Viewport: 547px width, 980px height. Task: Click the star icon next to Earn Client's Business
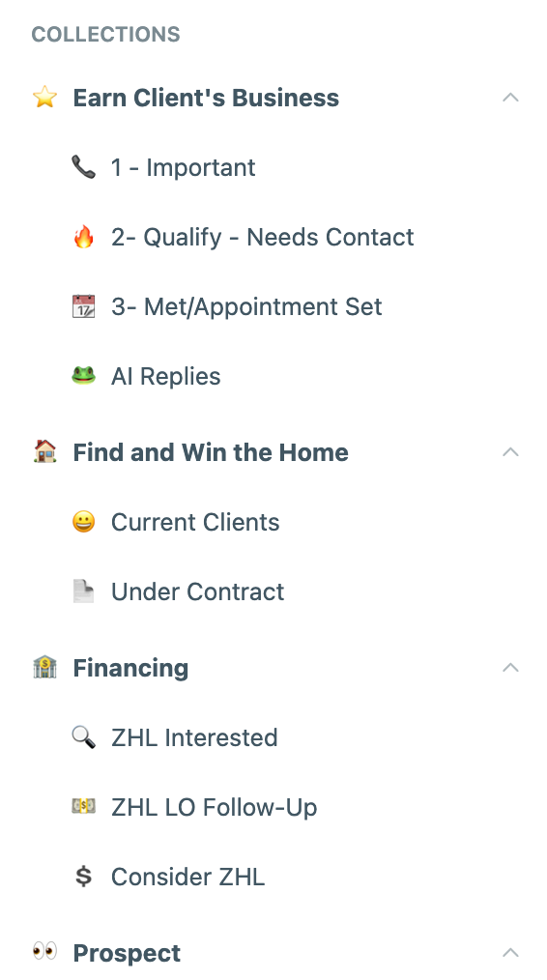click(x=45, y=98)
